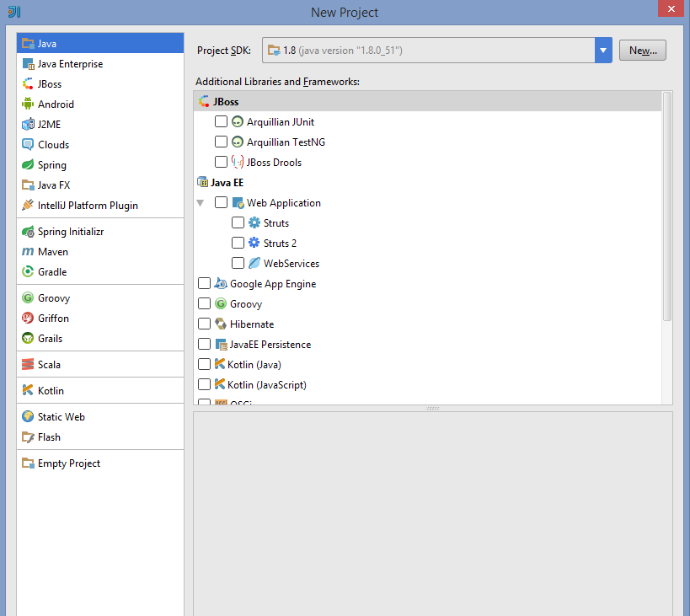Screen dimensions: 690x616
Task: Select Android project type
Action: 100,104
